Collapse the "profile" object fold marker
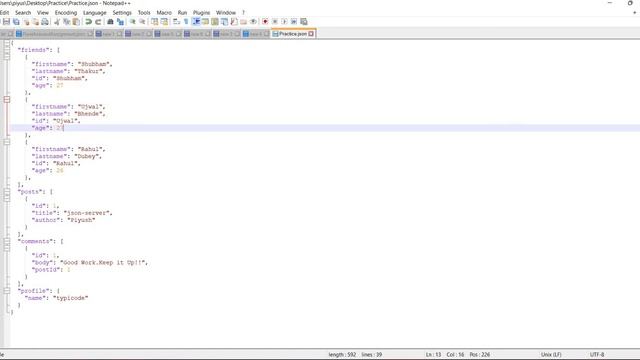Screen dimensions: 640x360 click(7, 291)
